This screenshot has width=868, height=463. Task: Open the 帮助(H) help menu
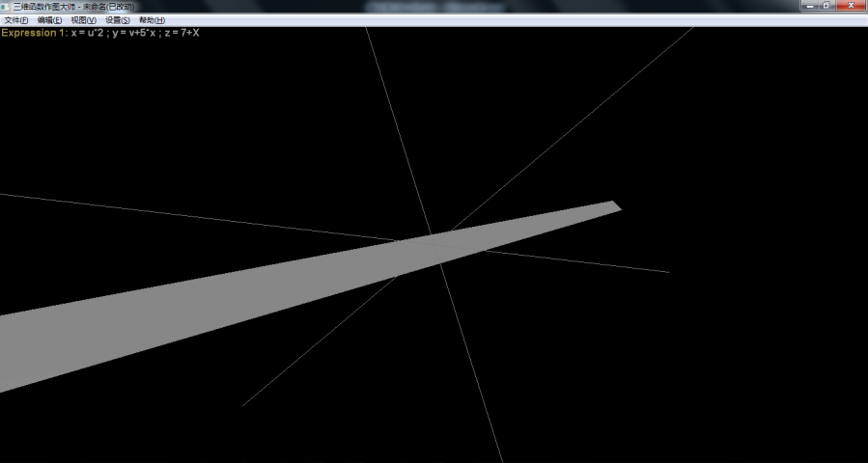tap(152, 20)
